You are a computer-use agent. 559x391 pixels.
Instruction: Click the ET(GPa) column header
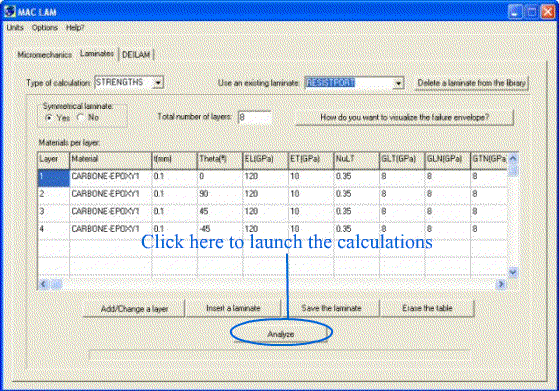(311, 161)
